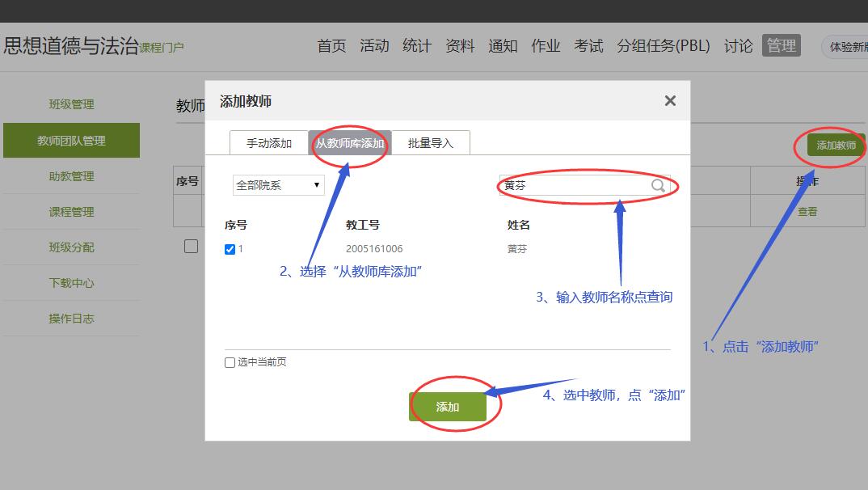
Task: Select the 从教师库添加 tab
Action: (350, 143)
